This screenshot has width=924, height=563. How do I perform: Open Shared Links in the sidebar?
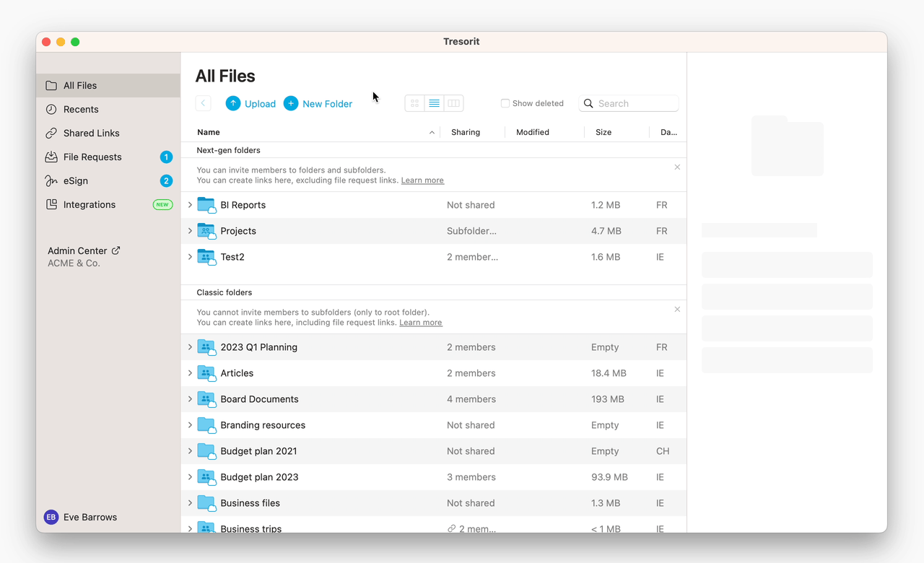pos(108,133)
